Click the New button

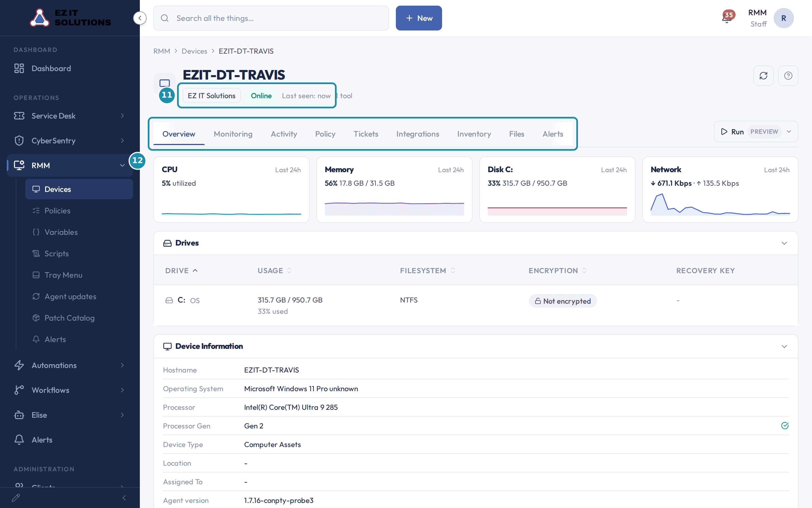(419, 18)
